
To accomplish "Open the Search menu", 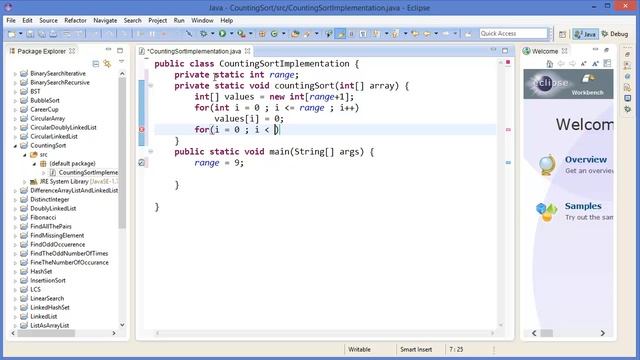I will click(133, 20).
